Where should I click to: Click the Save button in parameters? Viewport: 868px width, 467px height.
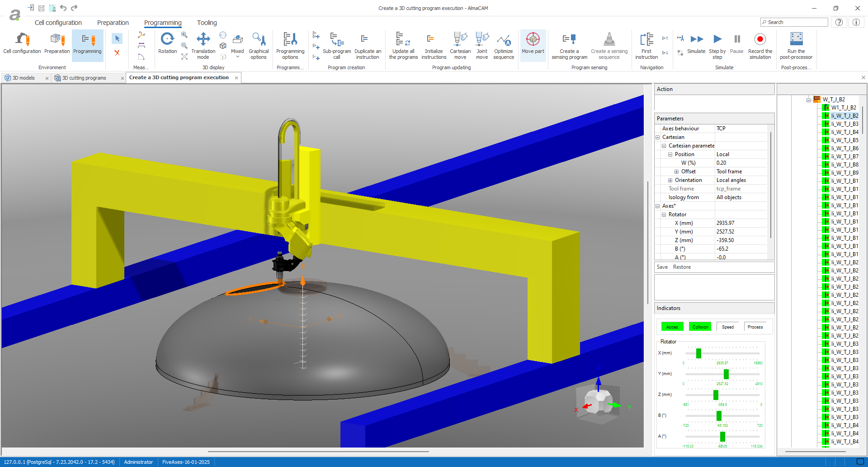[x=662, y=267]
